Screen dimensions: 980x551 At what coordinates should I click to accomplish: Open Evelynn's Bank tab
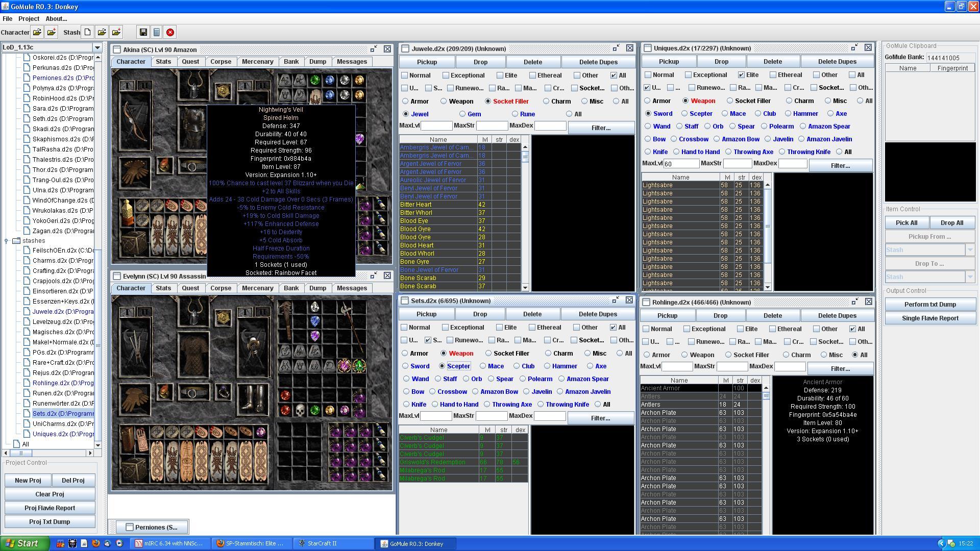click(x=291, y=288)
